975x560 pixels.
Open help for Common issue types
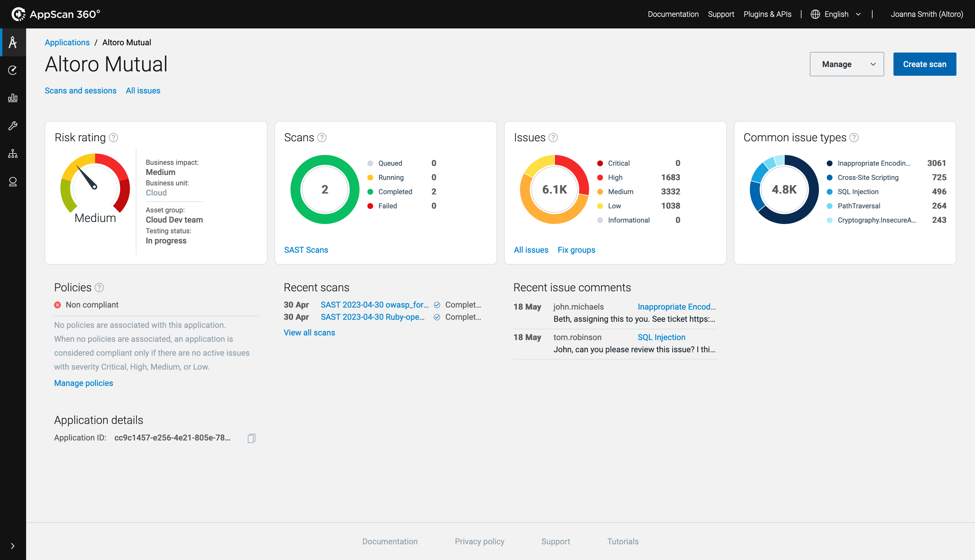[855, 137]
